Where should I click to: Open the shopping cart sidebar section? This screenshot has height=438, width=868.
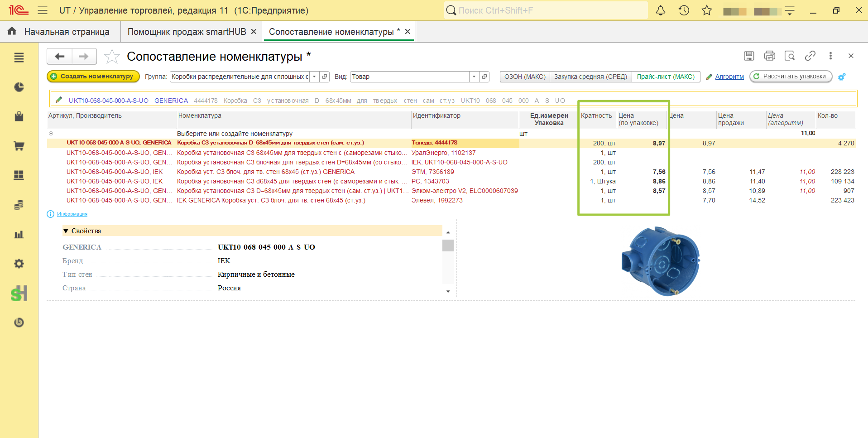[19, 146]
